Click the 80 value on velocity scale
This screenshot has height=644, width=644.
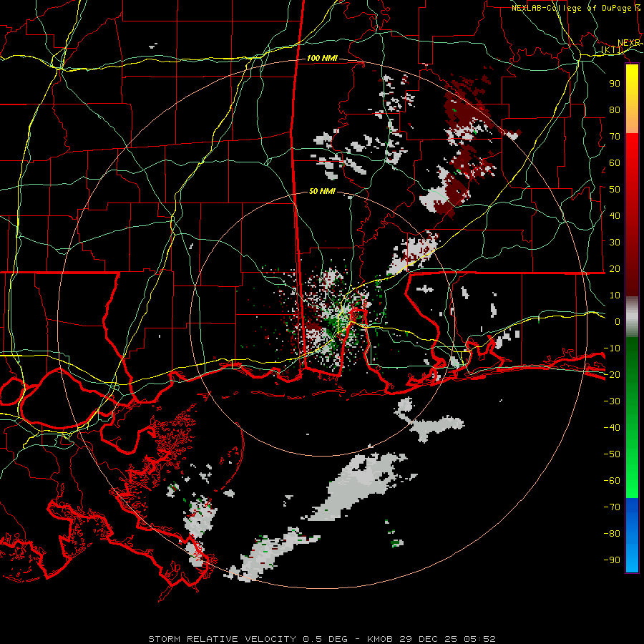pyautogui.click(x=615, y=110)
